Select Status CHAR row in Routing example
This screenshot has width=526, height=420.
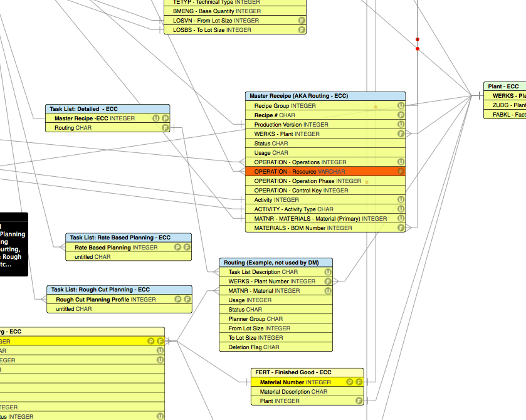pyautogui.click(x=276, y=309)
